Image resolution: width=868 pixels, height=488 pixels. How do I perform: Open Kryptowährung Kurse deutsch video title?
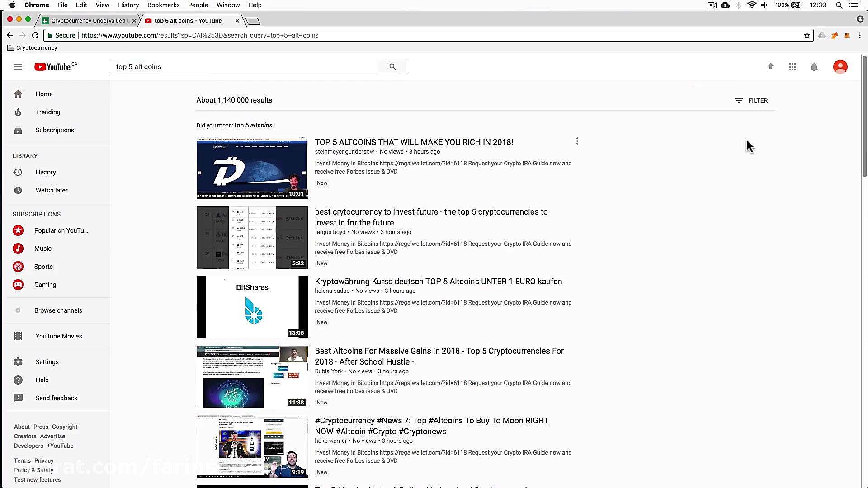coord(439,281)
